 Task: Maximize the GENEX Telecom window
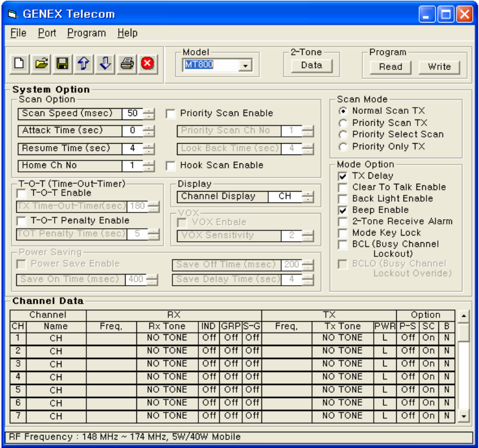click(x=446, y=14)
